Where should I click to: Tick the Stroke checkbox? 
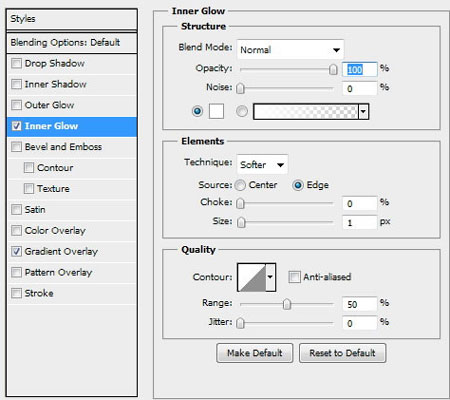tap(16, 293)
